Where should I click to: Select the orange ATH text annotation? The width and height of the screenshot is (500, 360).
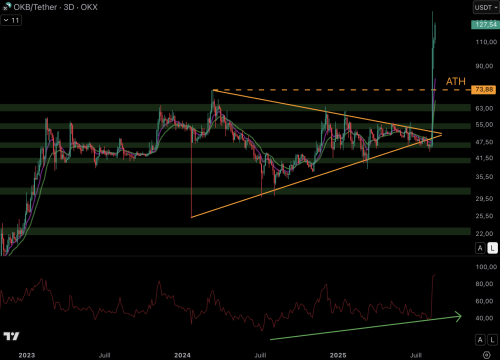tap(456, 81)
